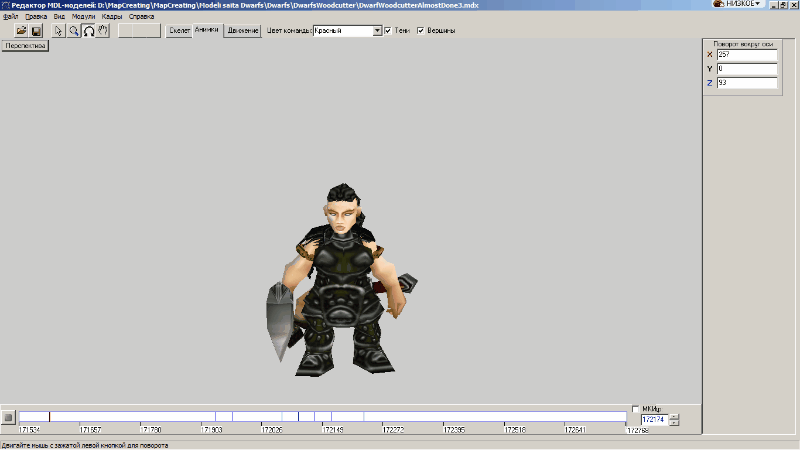Open the Модули menu
The height and width of the screenshot is (450, 800).
83,16
